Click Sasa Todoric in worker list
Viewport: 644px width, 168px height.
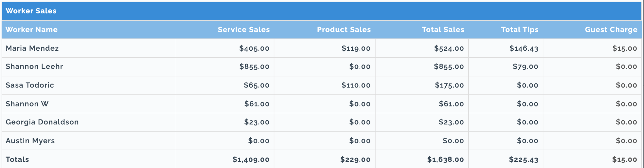point(30,85)
